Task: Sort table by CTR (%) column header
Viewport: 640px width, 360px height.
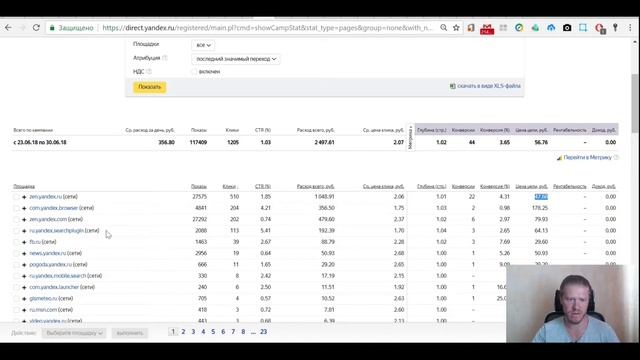Action: coord(262,187)
